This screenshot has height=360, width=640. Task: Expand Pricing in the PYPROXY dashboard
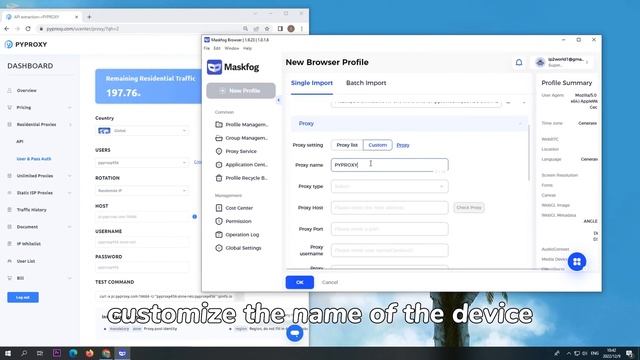(40, 107)
